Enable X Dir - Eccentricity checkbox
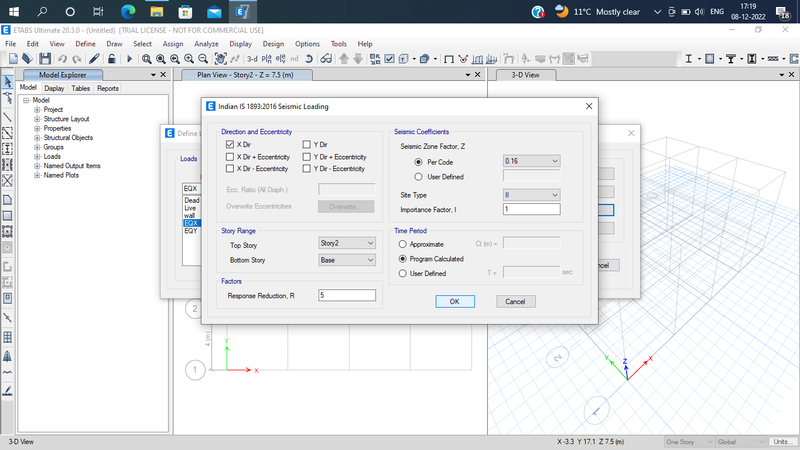This screenshot has height=450, width=800. point(230,168)
